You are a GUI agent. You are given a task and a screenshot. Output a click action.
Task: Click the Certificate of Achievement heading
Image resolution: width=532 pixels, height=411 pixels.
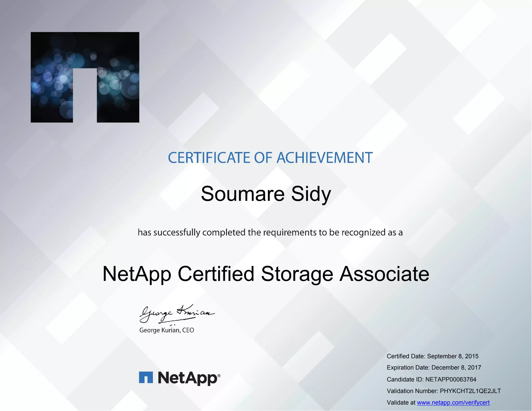coord(270,158)
